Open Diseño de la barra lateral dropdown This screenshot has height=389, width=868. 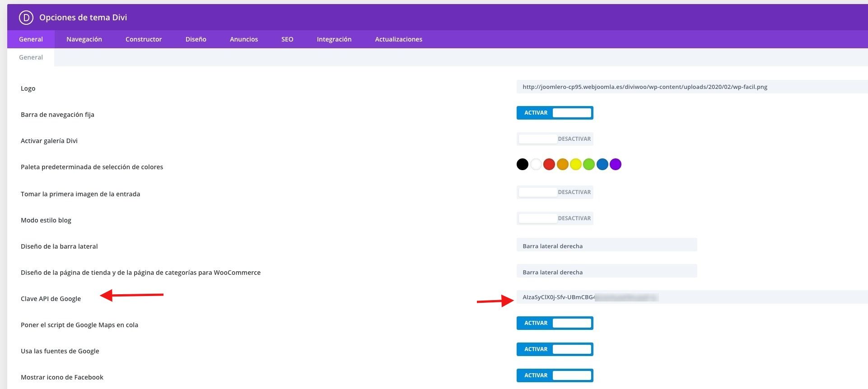coord(607,245)
